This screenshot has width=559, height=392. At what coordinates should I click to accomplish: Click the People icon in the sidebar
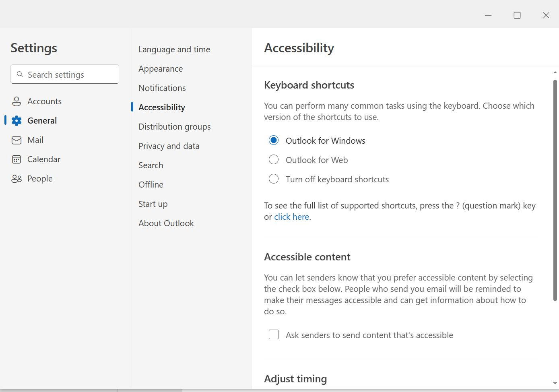(x=17, y=178)
